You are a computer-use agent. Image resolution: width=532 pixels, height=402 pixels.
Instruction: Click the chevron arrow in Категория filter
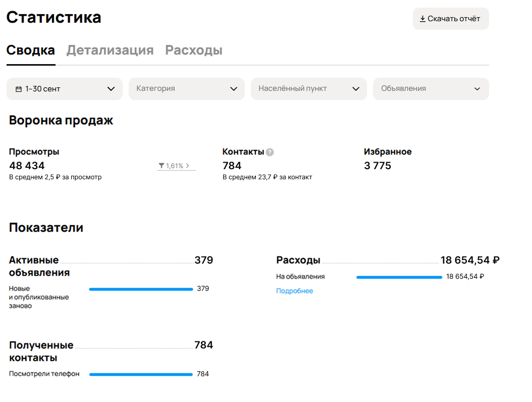point(233,89)
